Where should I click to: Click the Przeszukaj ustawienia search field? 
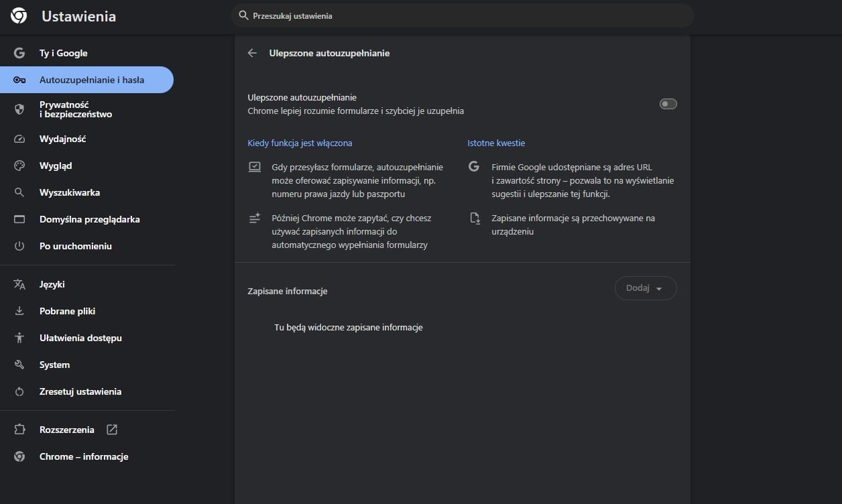pyautogui.click(x=463, y=15)
